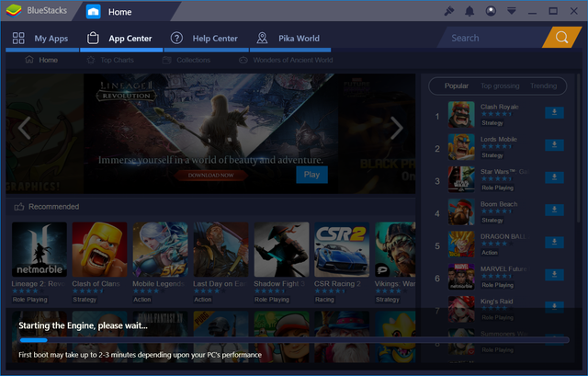This screenshot has height=376, width=588.
Task: Open Star Wars app thumbnail in ranking
Action: click(x=461, y=179)
